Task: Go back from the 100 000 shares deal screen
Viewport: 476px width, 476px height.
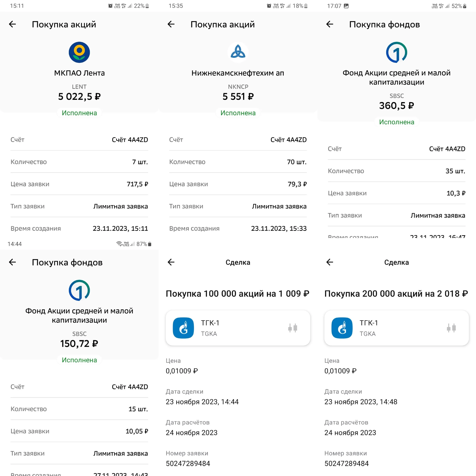Action: [x=171, y=262]
